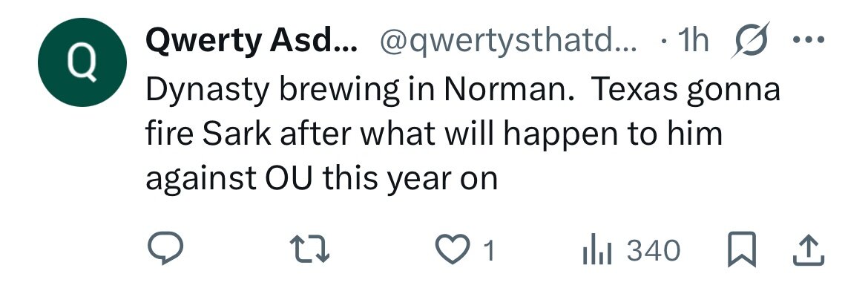The image size is (868, 294).
Task: Open tweet permalink via 1h timestamp
Action: (x=693, y=40)
